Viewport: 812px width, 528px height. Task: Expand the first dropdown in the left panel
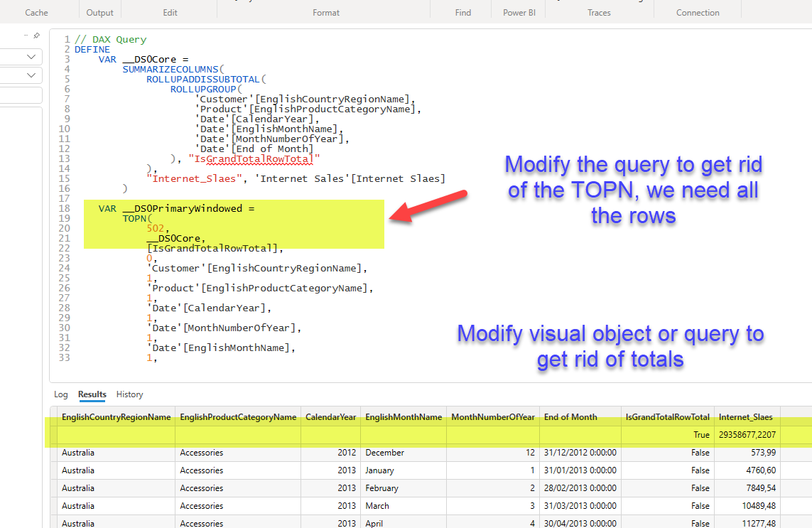click(32, 57)
